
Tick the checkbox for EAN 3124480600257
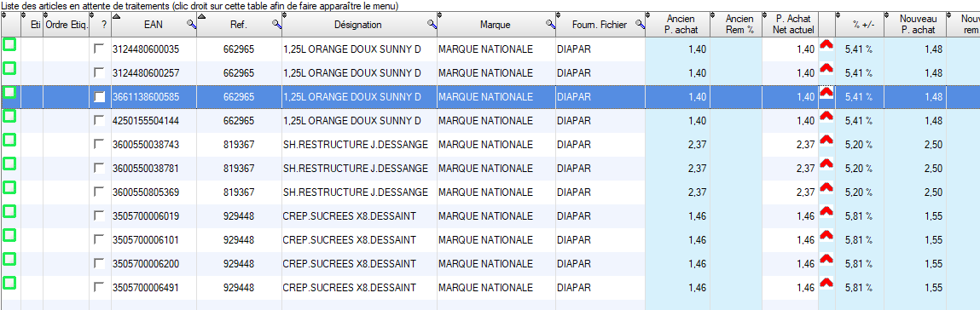point(99,73)
